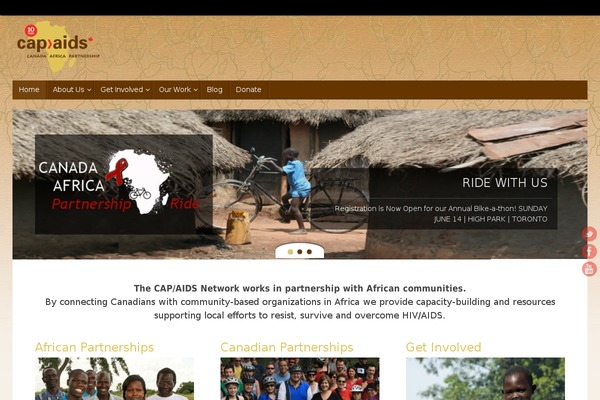600x400 pixels.
Task: Click the cap/aids logo
Action: coord(57,46)
